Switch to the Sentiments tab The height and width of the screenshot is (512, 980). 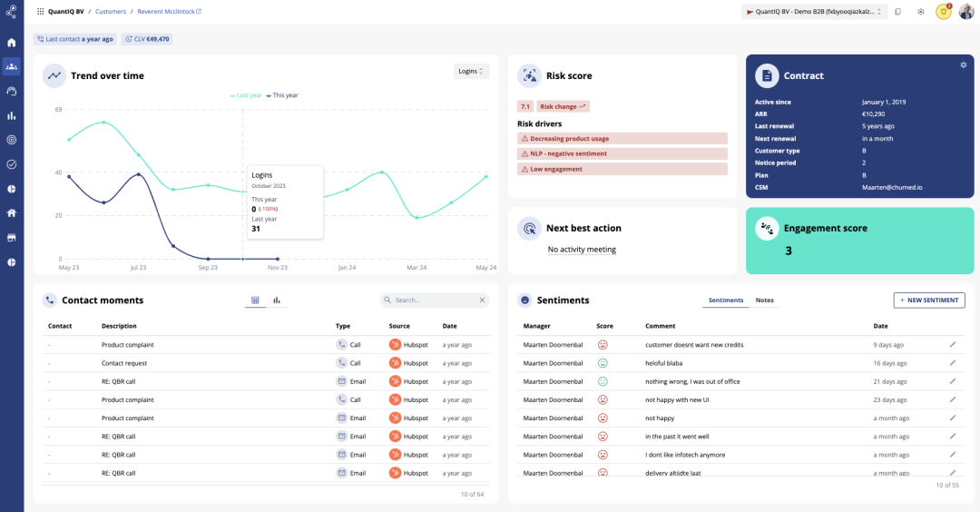click(726, 300)
